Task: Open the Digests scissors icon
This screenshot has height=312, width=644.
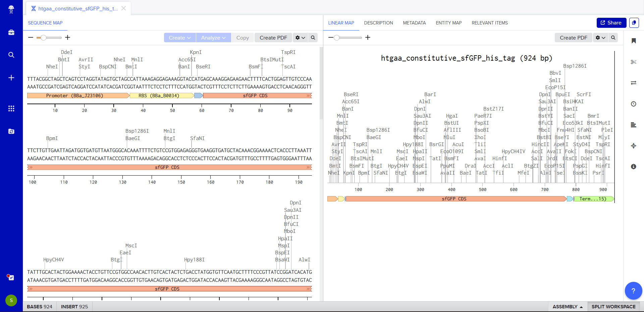Action: point(634,62)
